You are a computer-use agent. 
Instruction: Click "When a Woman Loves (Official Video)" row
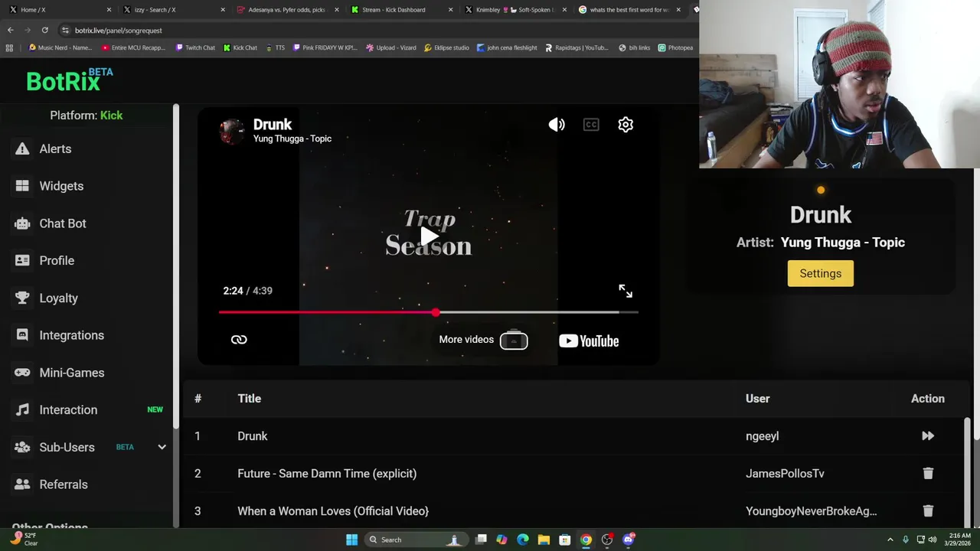pyautogui.click(x=576, y=510)
